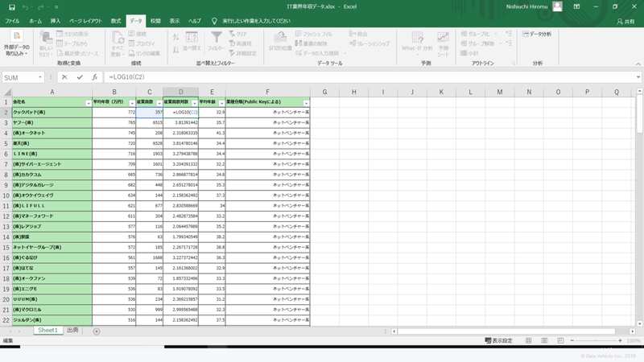The width and height of the screenshot is (644, 362).
Task: Click the データ分析 data analysis button
Action: (537, 34)
